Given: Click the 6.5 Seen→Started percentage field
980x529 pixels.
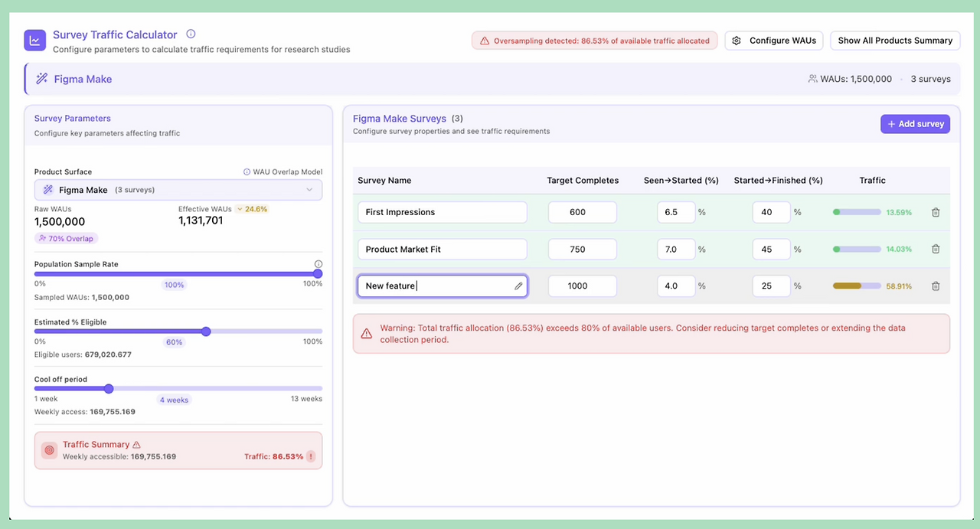Looking at the screenshot, I should pyautogui.click(x=676, y=212).
